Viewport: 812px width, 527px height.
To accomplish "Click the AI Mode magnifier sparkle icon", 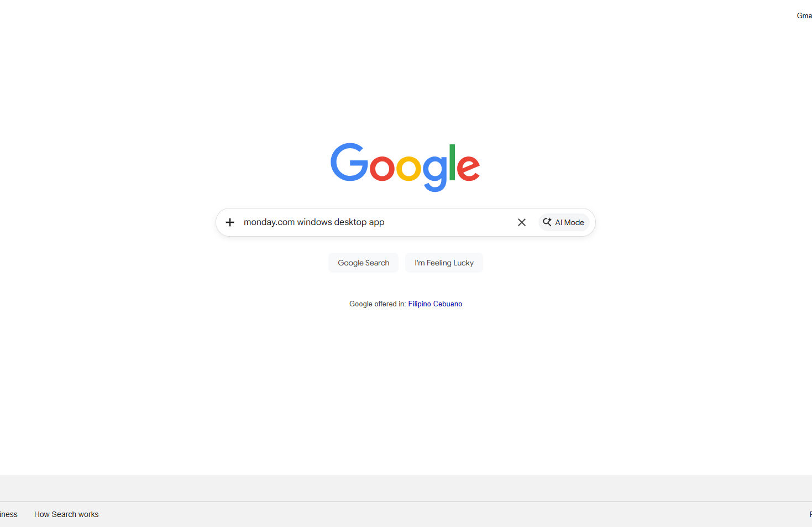I will pyautogui.click(x=547, y=222).
